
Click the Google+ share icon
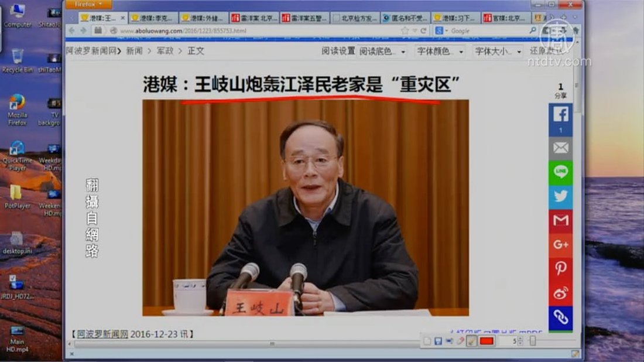point(560,244)
